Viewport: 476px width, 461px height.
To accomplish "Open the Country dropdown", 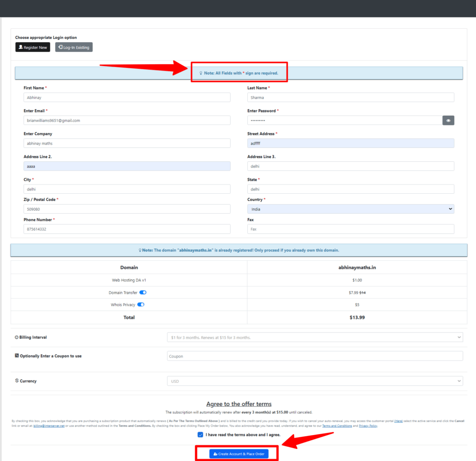I will pyautogui.click(x=350, y=209).
